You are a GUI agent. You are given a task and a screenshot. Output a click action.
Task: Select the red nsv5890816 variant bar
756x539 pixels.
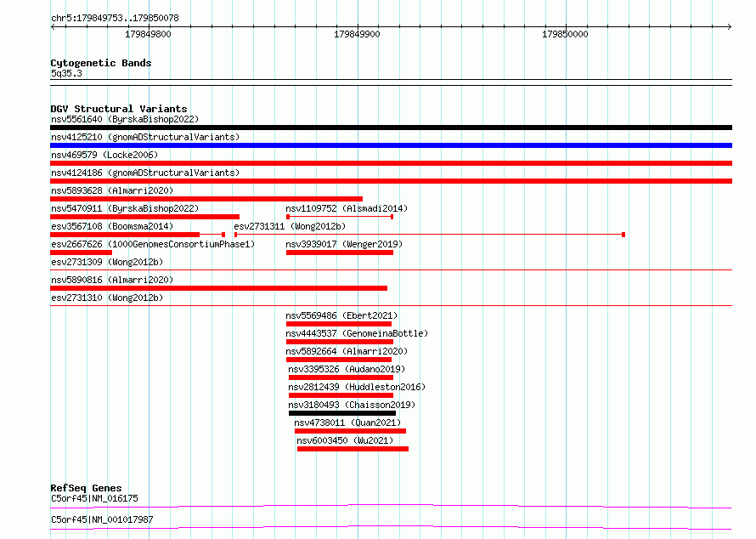[x=219, y=288]
